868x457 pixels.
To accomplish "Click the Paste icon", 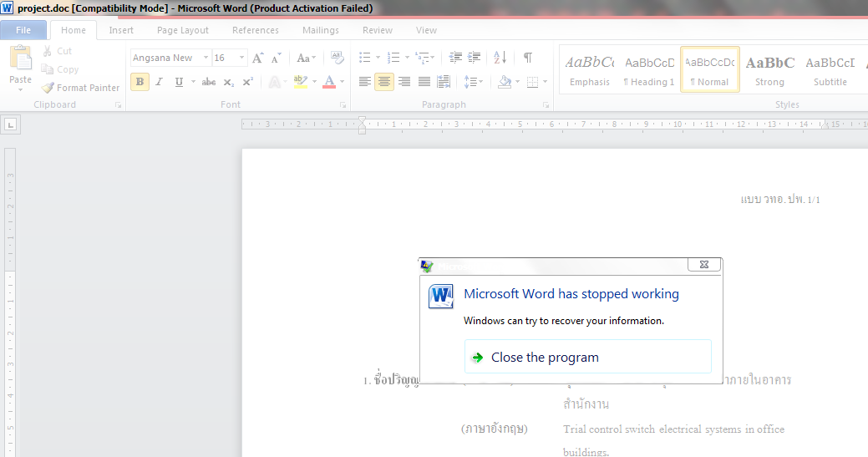I will (x=21, y=58).
